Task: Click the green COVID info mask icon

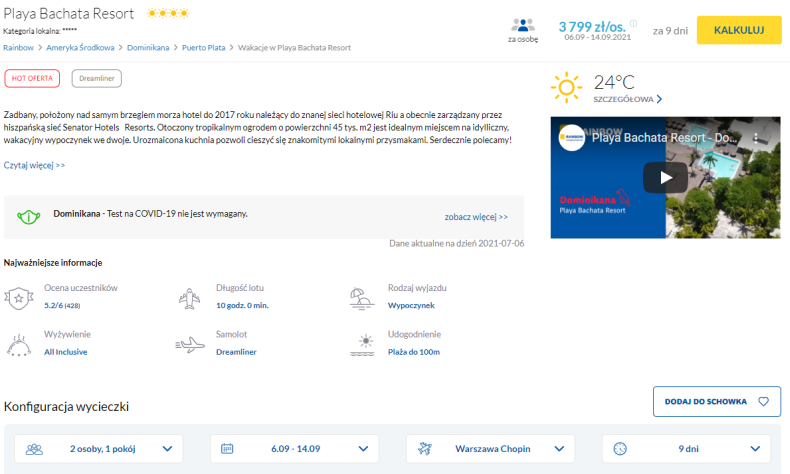Action: click(29, 217)
